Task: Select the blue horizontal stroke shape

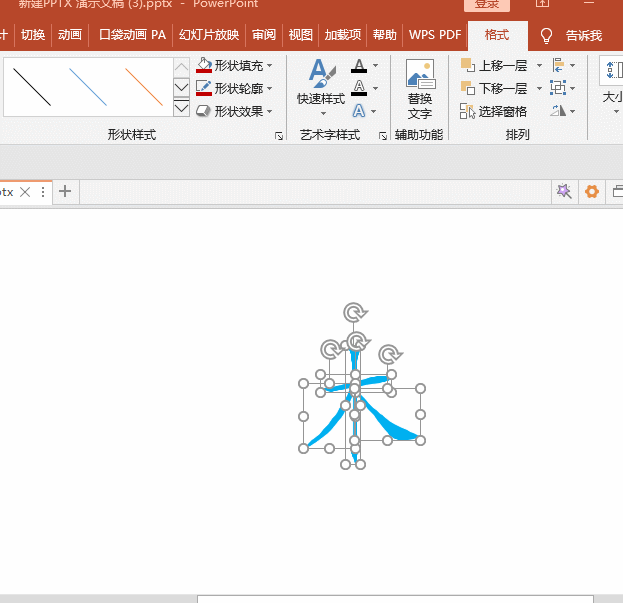Action: [x=373, y=381]
